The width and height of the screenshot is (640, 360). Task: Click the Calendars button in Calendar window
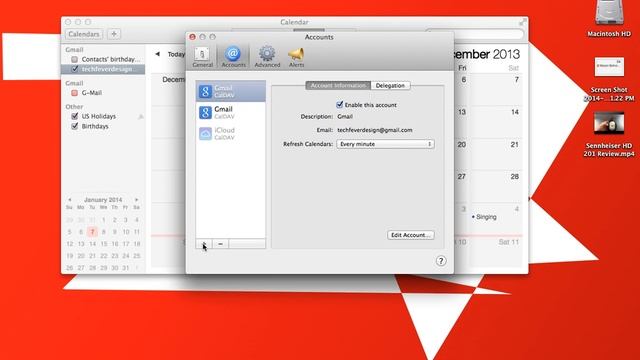point(84,34)
